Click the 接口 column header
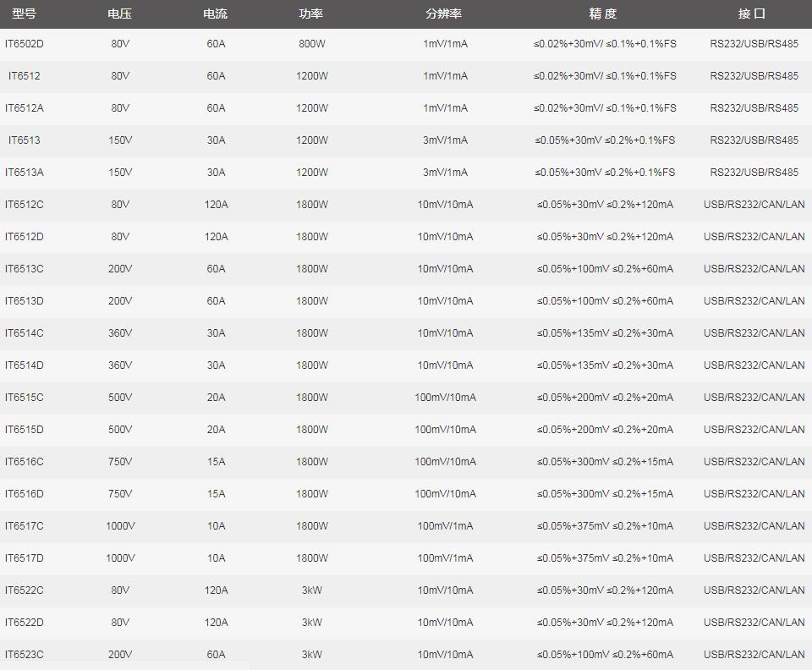 [753, 14]
